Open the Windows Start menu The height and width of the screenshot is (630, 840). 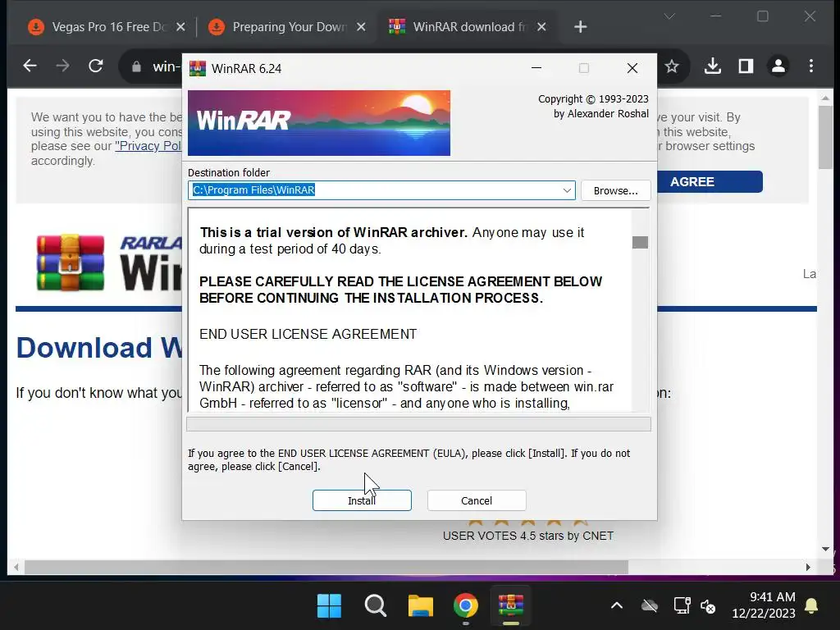tap(329, 606)
